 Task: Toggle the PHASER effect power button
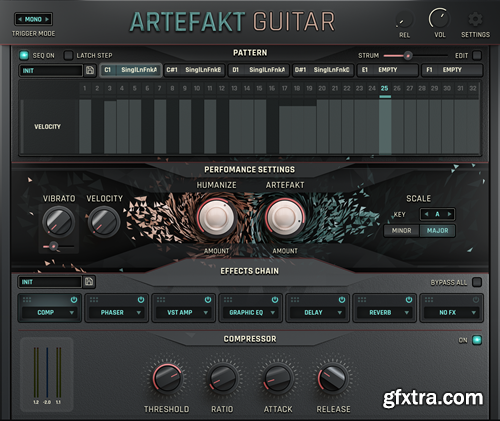coord(141,300)
